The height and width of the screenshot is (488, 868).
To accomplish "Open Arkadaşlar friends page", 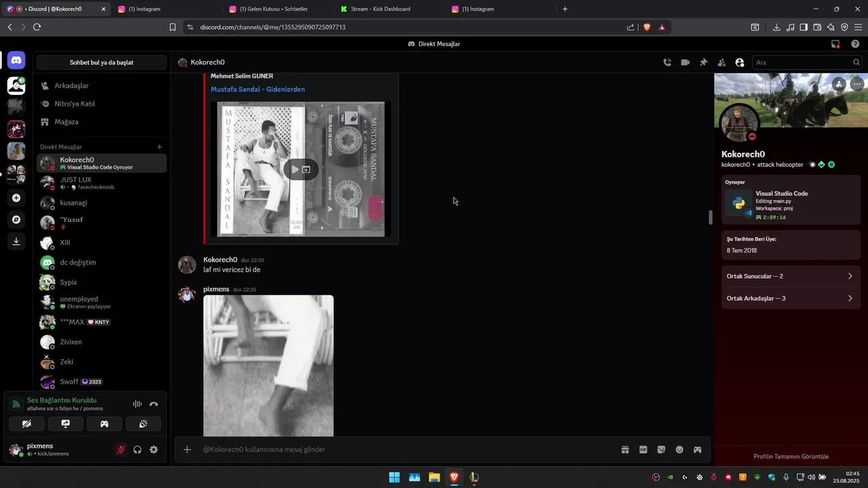I will pyautogui.click(x=102, y=86).
